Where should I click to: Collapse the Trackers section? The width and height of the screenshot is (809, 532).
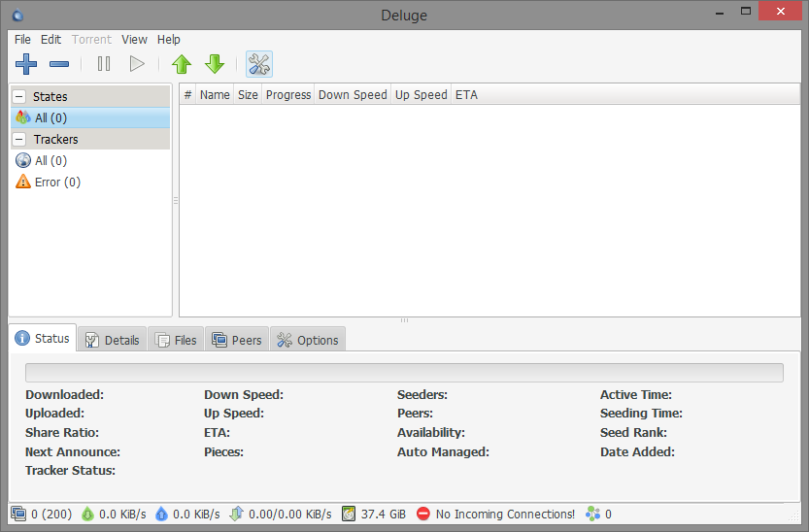coord(19,139)
